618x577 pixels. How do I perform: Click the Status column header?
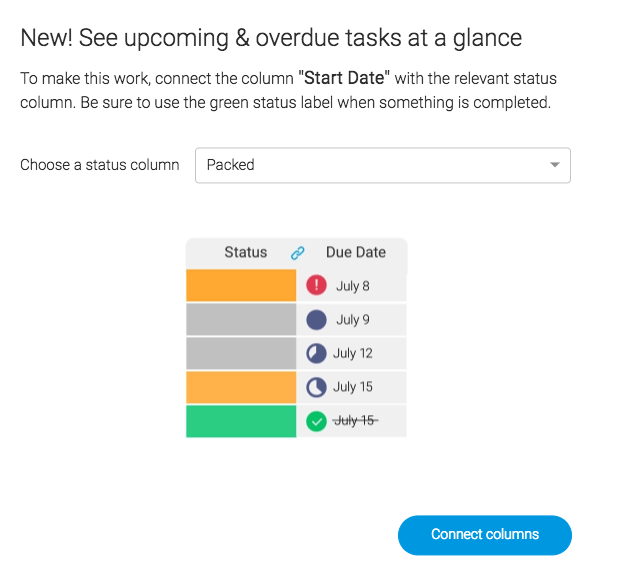(246, 252)
